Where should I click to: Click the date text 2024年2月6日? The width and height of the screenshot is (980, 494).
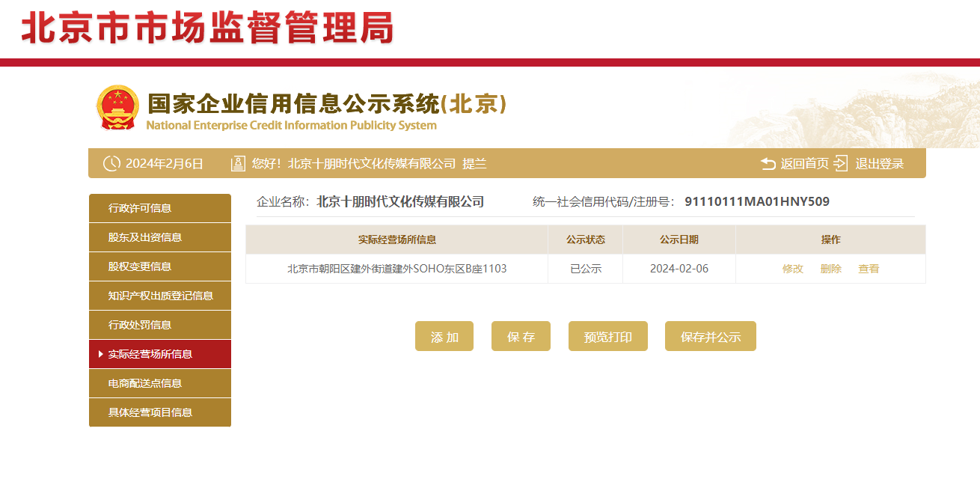click(x=165, y=164)
